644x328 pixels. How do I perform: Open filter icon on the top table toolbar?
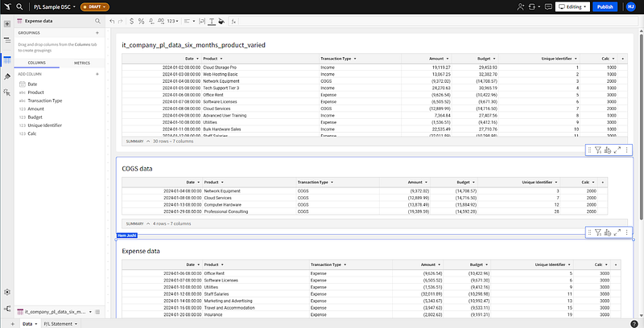point(598,150)
